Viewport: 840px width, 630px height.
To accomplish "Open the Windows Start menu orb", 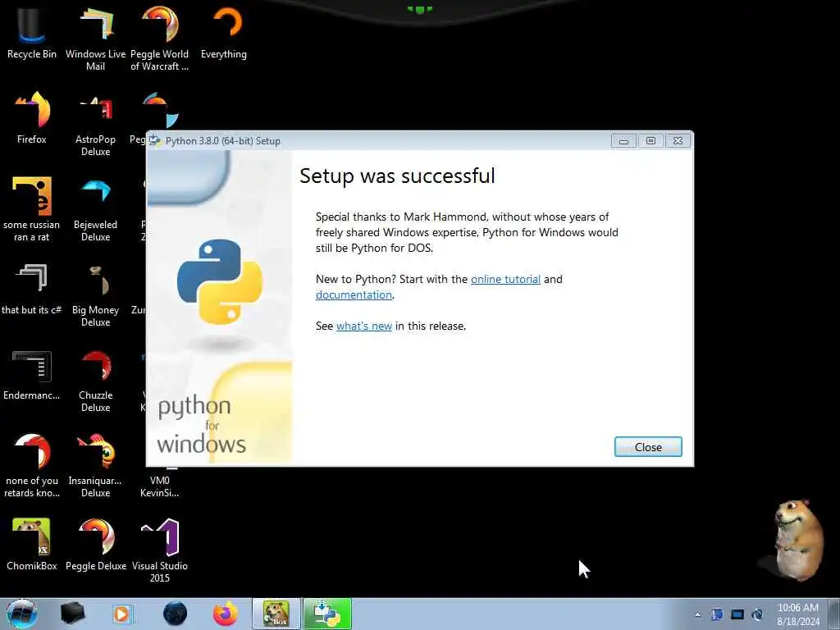I will pyautogui.click(x=21, y=614).
